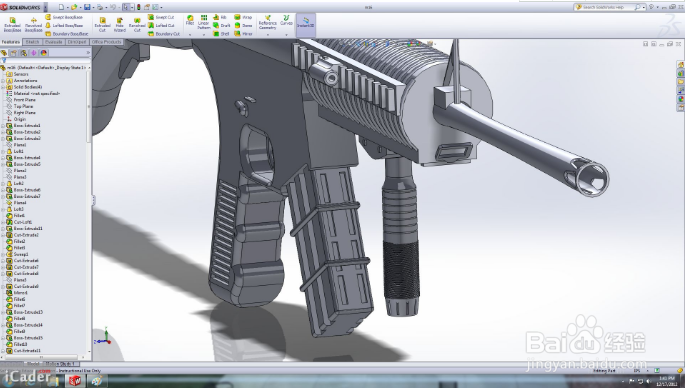
Task: Open the Fillet dropdown arrow
Action: [190, 35]
